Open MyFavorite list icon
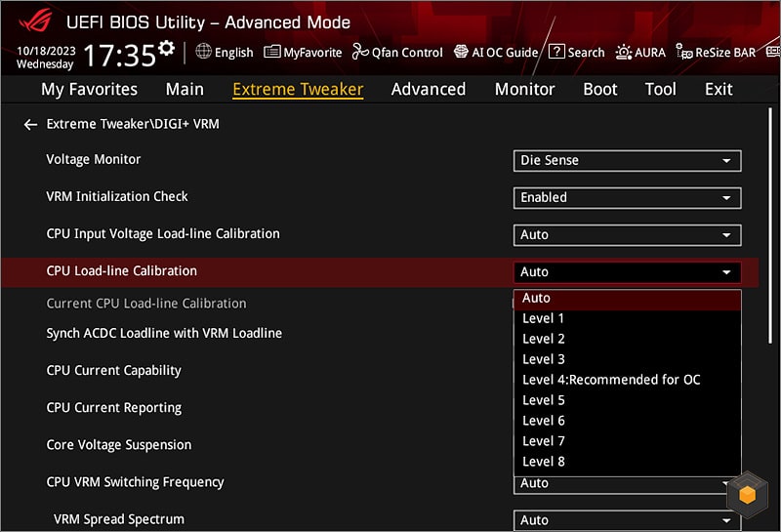Image resolution: width=781 pixels, height=532 pixels. coord(272,52)
